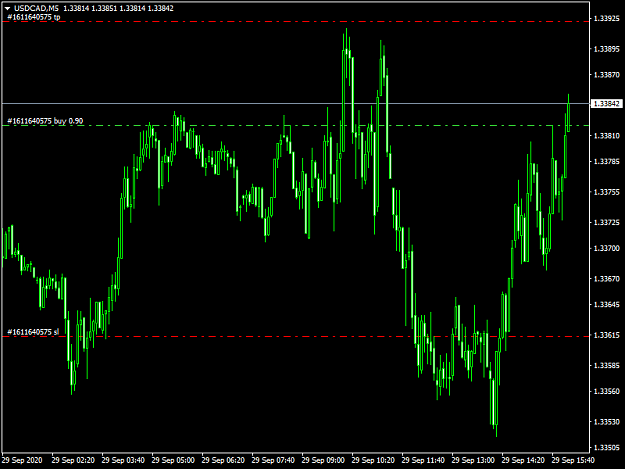Click the 1.33700 price scale value

(607, 248)
